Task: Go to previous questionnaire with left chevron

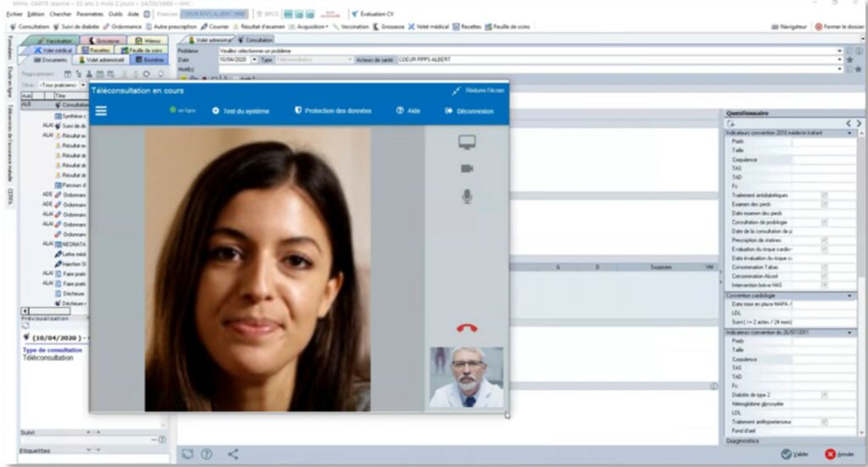Action: pyautogui.click(x=848, y=124)
